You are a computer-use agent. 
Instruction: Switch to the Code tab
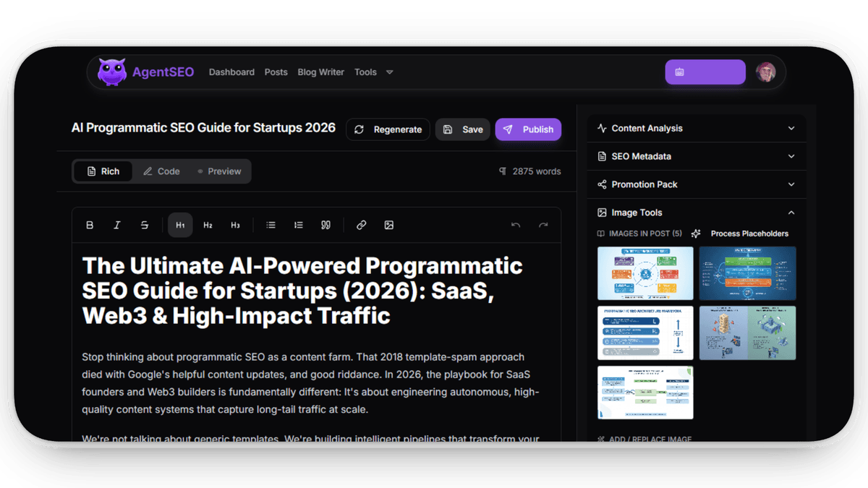pos(161,172)
